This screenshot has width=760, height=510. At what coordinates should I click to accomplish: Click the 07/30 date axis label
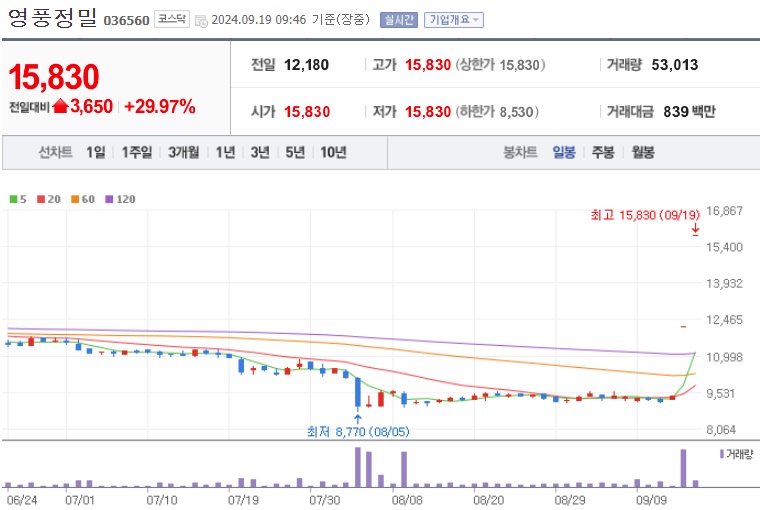[325, 500]
